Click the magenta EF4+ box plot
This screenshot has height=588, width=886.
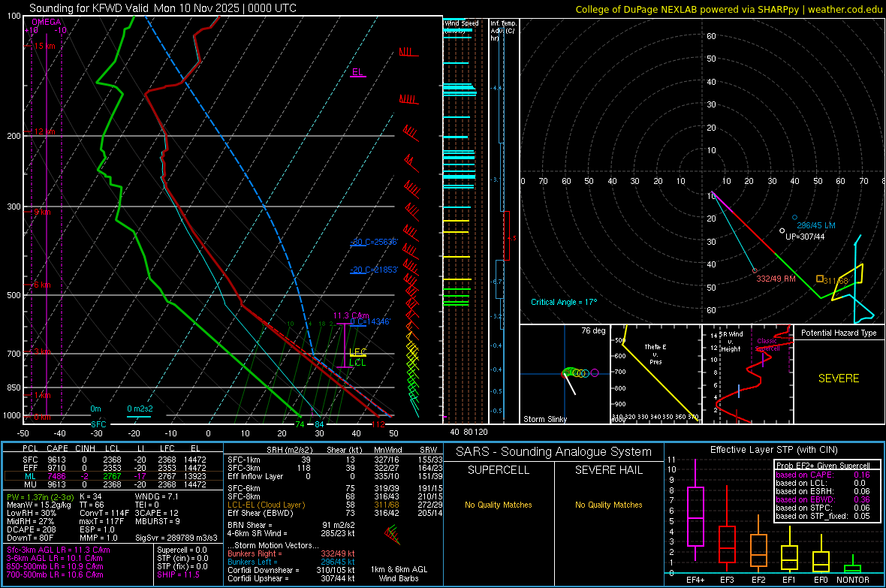tap(695, 517)
